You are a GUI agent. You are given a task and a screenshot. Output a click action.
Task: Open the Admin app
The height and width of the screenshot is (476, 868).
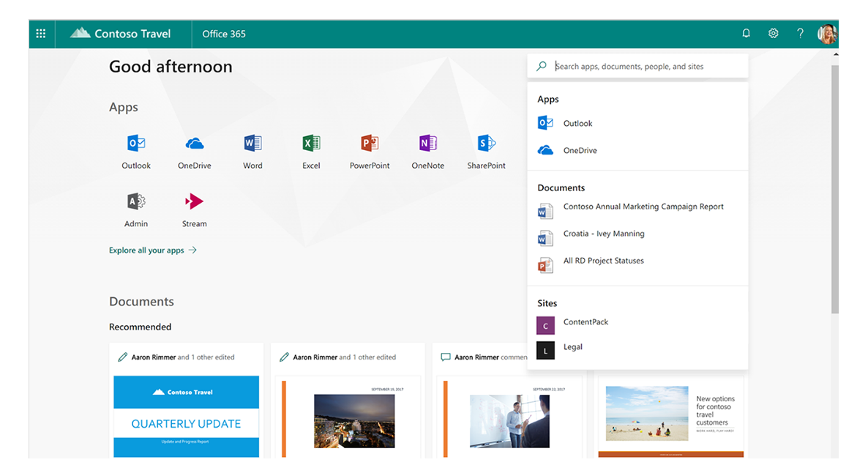coord(136,209)
